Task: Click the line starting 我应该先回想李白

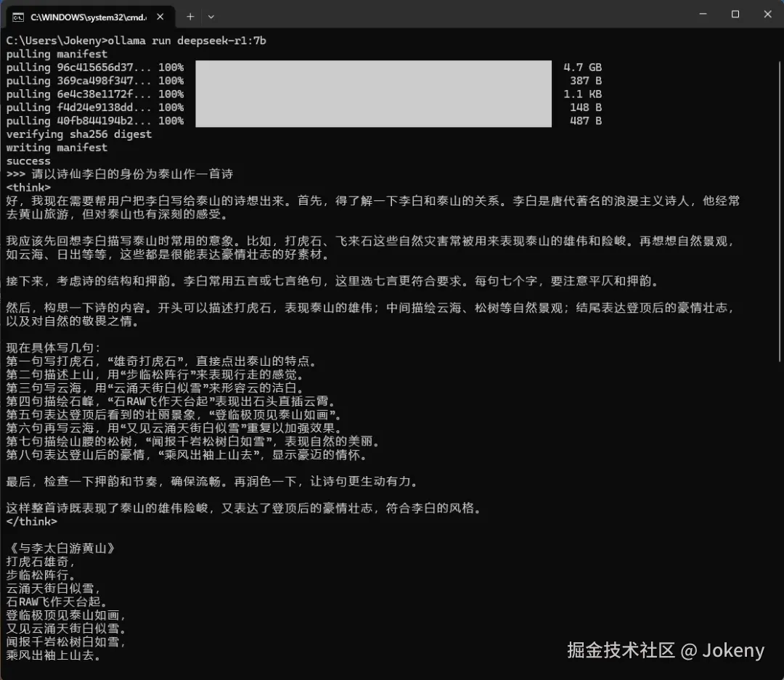Action: 370,247
